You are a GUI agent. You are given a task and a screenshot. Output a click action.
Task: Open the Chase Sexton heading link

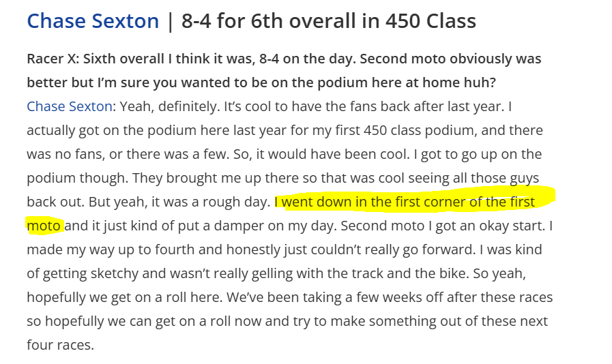coord(93,21)
